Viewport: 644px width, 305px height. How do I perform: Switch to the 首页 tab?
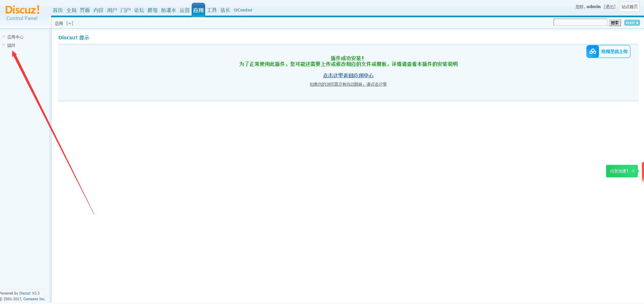58,10
